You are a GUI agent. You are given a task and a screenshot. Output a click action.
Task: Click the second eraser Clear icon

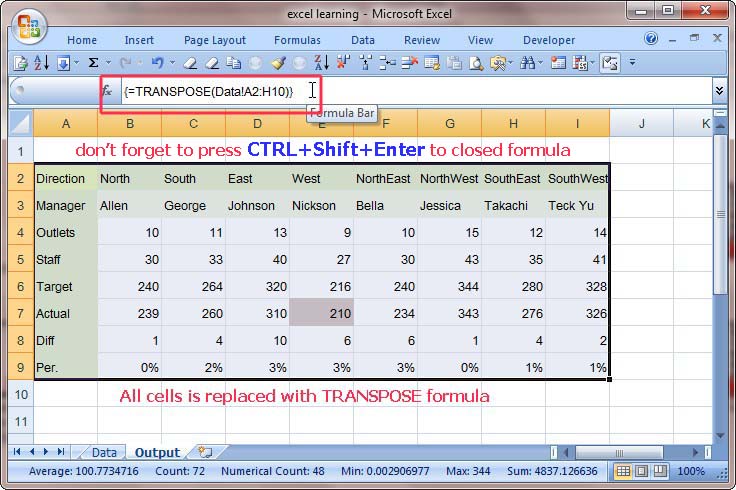212,63
